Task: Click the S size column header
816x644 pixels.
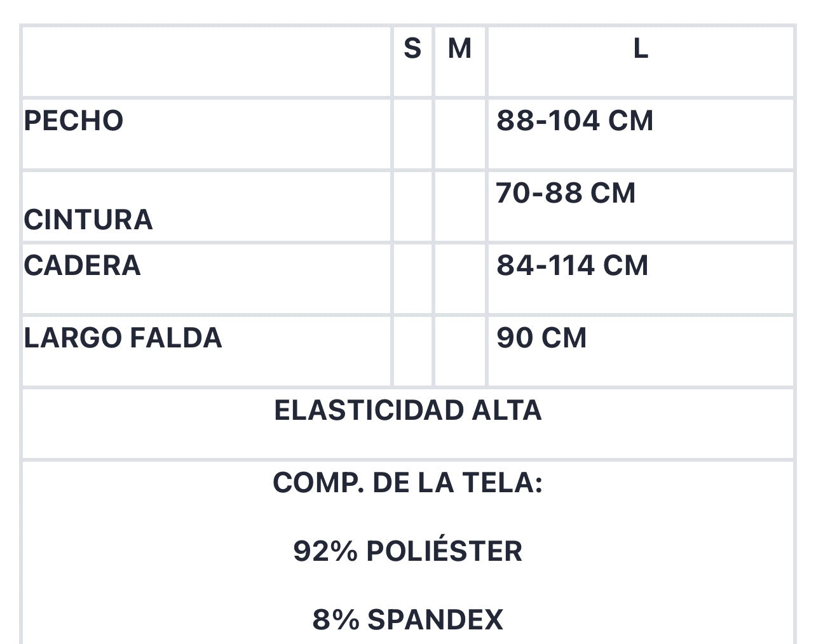Action: [x=412, y=48]
